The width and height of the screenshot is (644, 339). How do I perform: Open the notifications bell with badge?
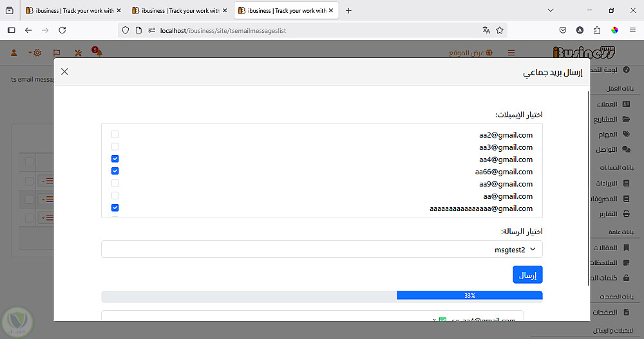pos(97,51)
